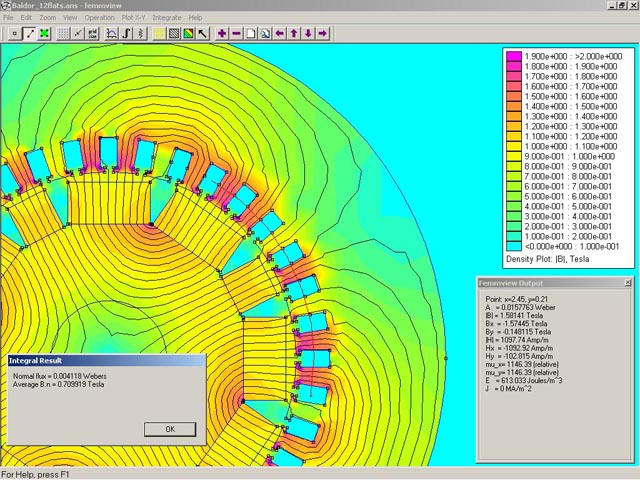Open the Vector Plot arrow icon
This screenshot has width=640, height=480.
coord(203,33)
